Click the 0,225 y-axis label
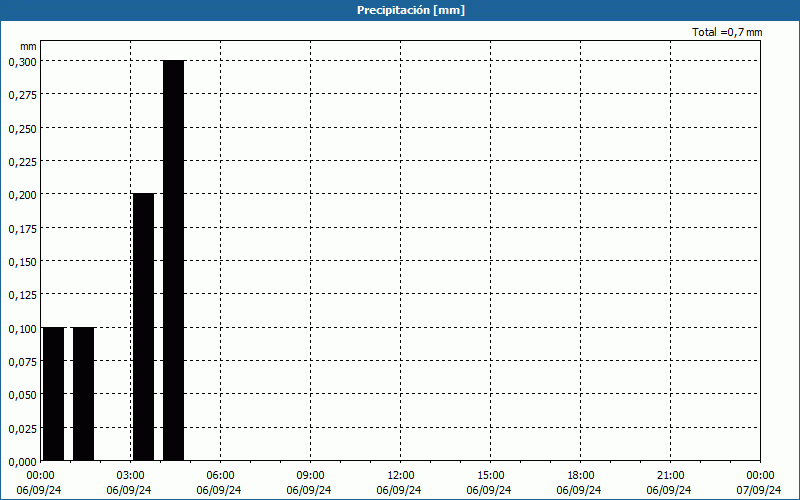This screenshot has height=500, width=800. (22, 162)
